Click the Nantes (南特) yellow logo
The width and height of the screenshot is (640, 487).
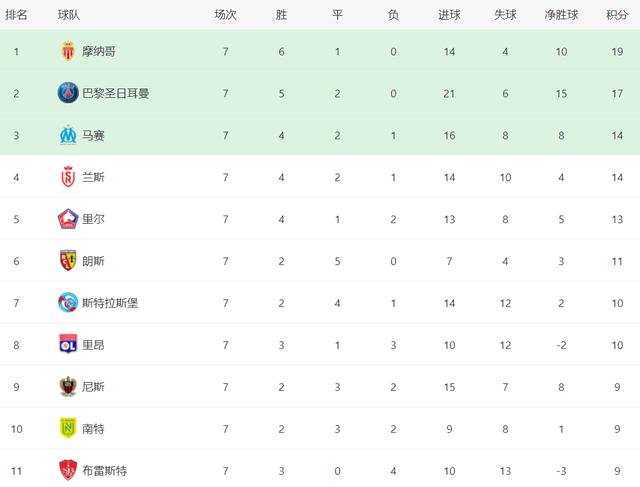(68, 429)
